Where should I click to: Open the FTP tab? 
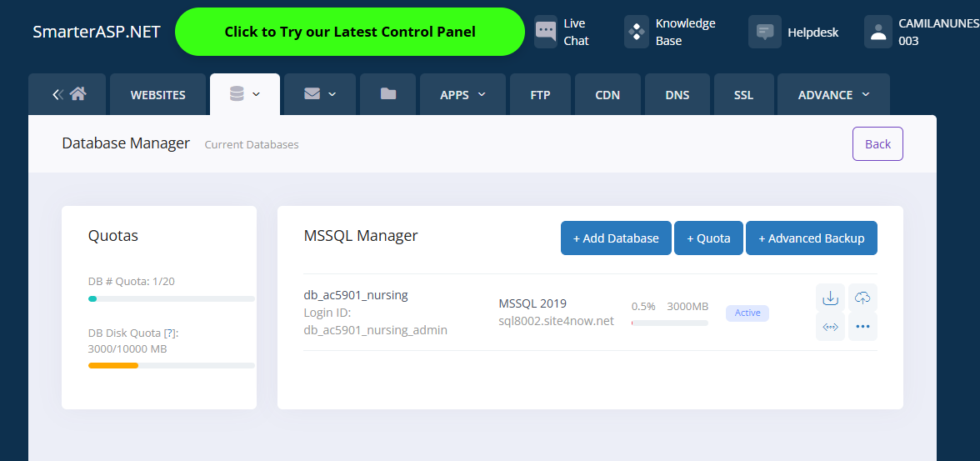tap(541, 94)
